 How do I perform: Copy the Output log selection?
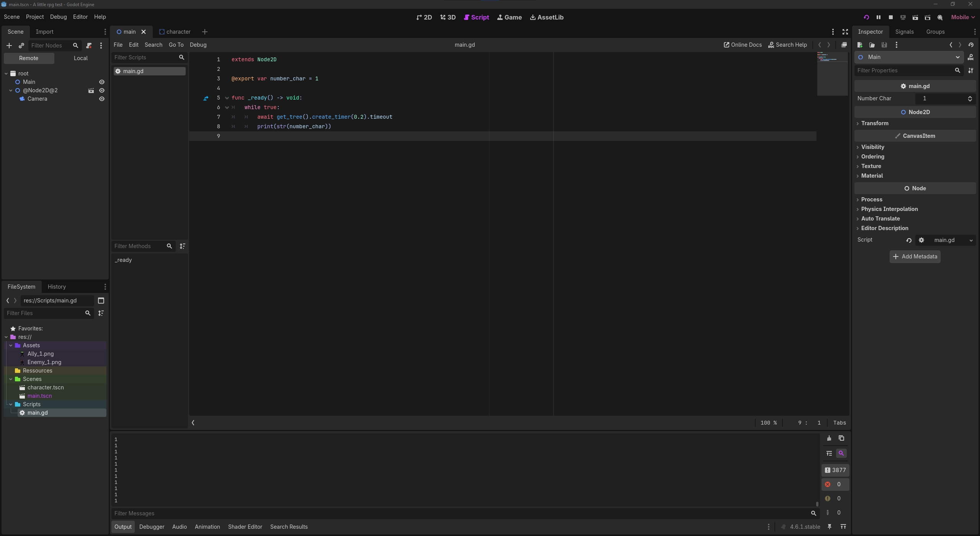pyautogui.click(x=841, y=438)
